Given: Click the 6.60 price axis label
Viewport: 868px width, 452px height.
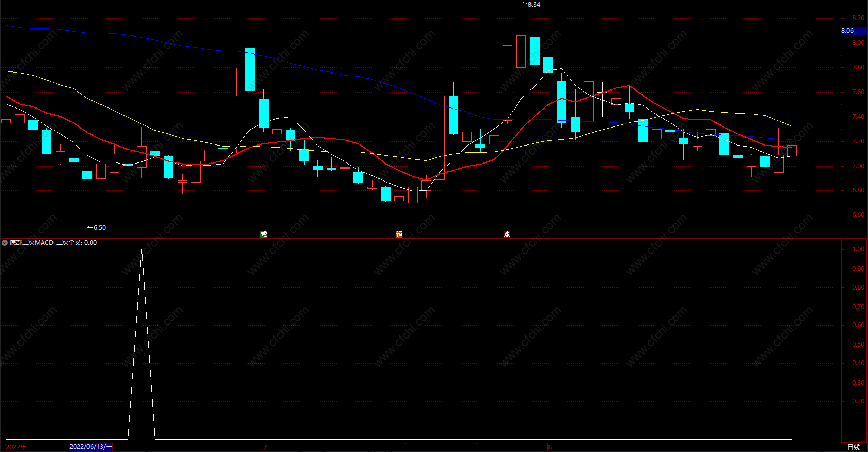Looking at the screenshot, I should click(858, 215).
